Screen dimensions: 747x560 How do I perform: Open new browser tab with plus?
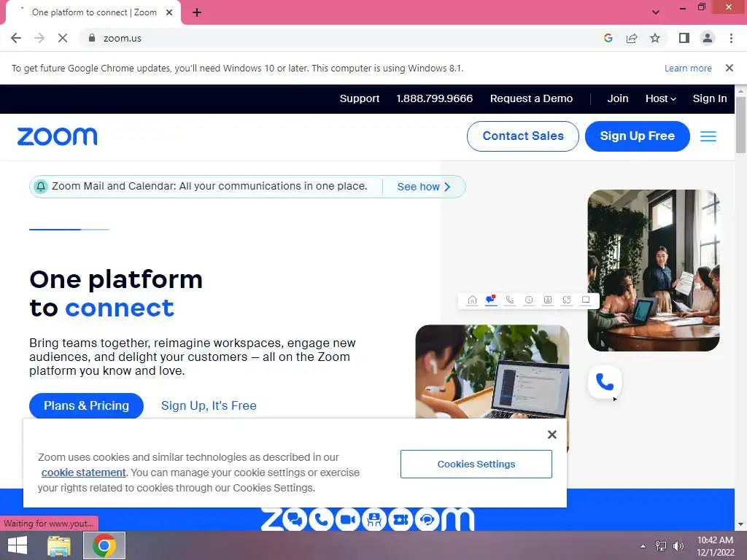197,12
